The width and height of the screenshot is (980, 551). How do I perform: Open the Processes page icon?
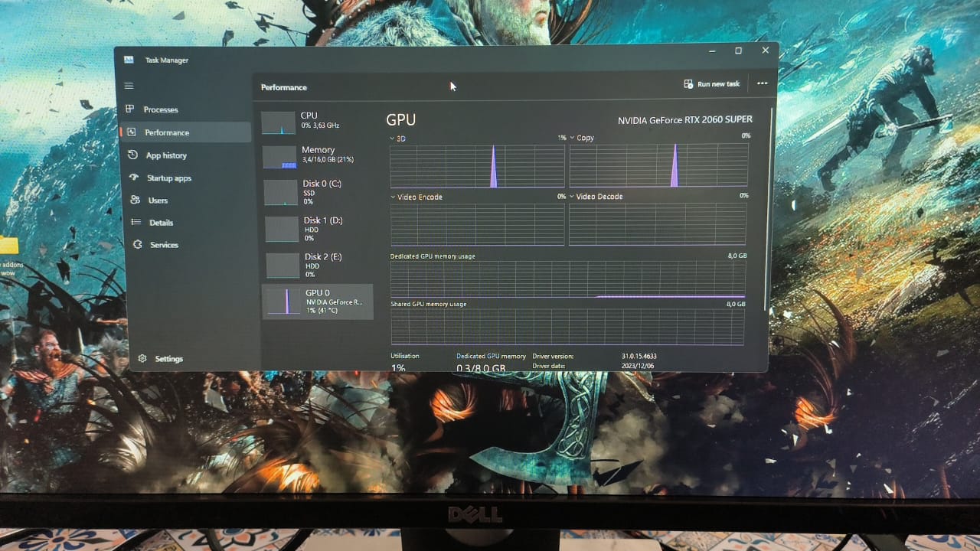130,109
